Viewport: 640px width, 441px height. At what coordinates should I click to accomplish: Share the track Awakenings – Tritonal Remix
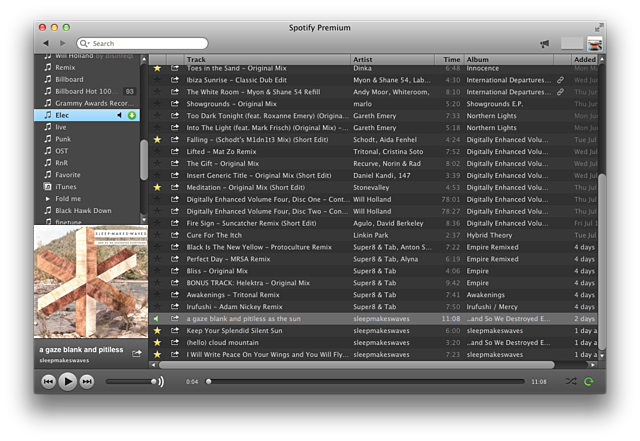coord(175,295)
